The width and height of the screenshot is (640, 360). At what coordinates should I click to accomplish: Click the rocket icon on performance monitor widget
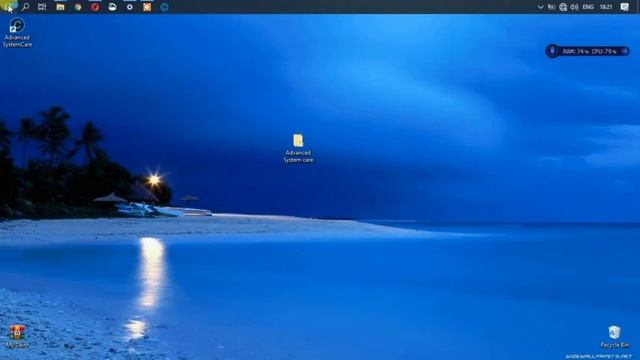[x=552, y=51]
